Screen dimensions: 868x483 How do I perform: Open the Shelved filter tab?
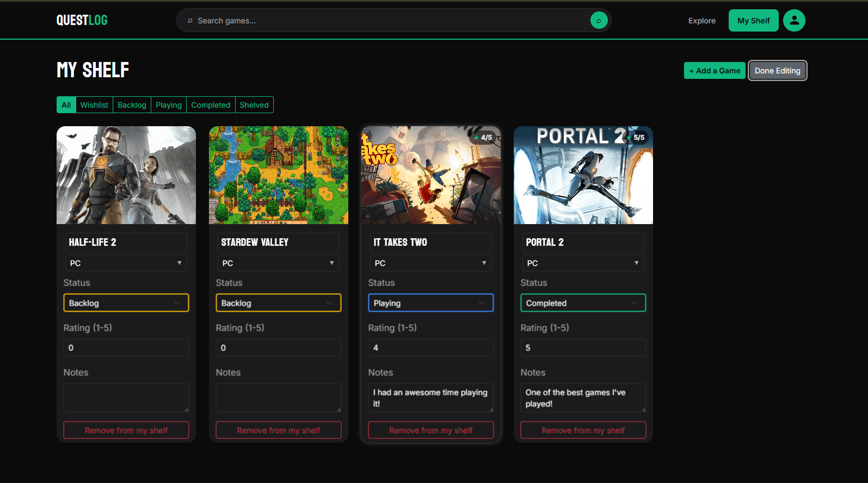pos(254,105)
